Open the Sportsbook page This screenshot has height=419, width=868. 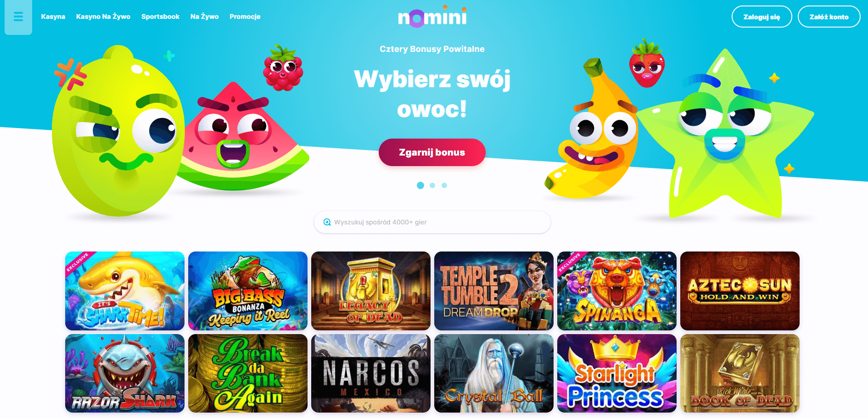[161, 17]
